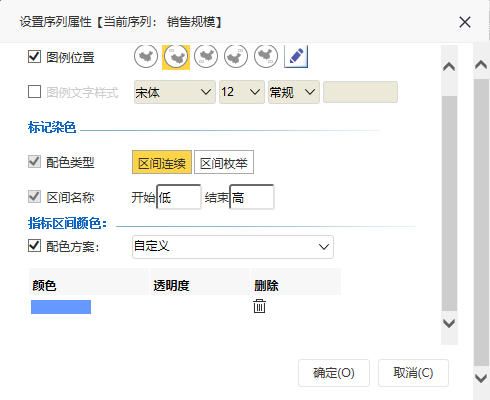
Task: Select the 区间连续 color type
Action: [162, 162]
